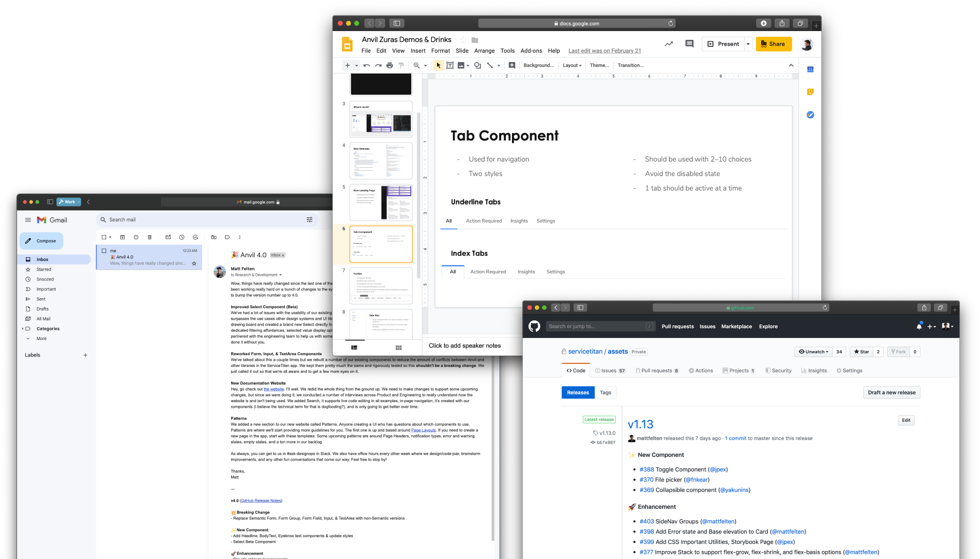Switch to the Issues tab in repository
Image resolution: width=980 pixels, height=559 pixels.
pyautogui.click(x=610, y=371)
